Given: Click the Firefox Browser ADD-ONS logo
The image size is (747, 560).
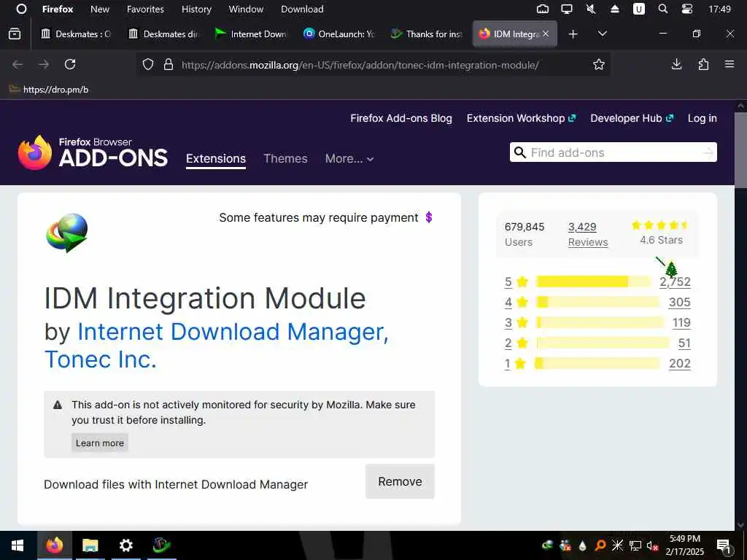Looking at the screenshot, I should [93, 152].
